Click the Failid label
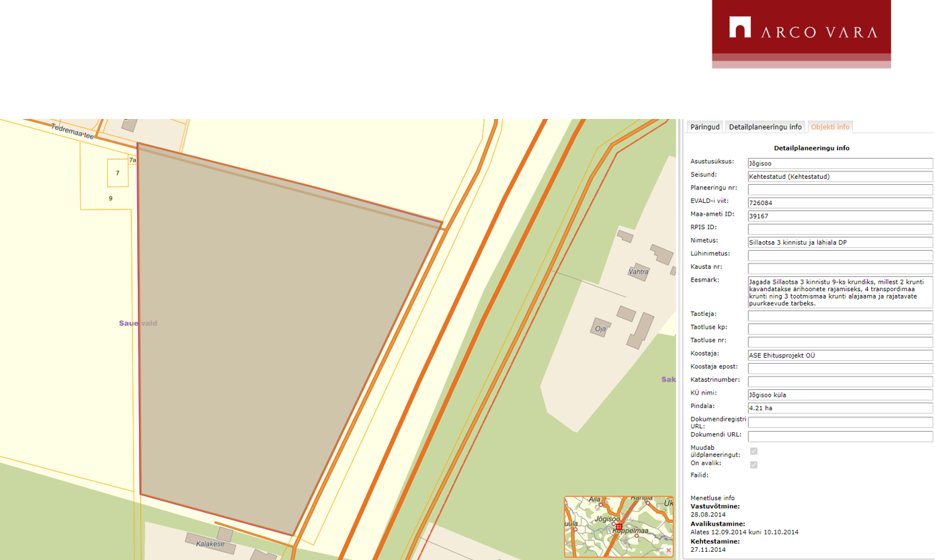This screenshot has width=935, height=560. pyautogui.click(x=700, y=475)
